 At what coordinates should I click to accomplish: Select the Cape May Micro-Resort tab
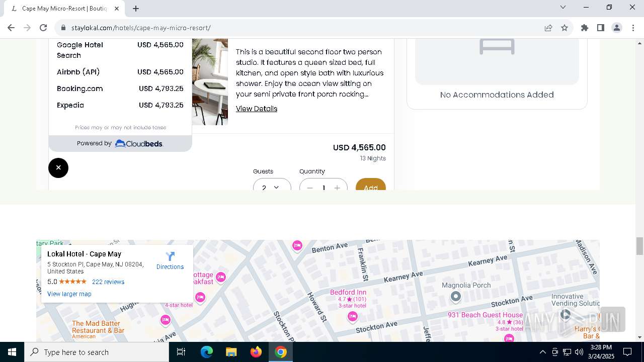pyautogui.click(x=64, y=9)
